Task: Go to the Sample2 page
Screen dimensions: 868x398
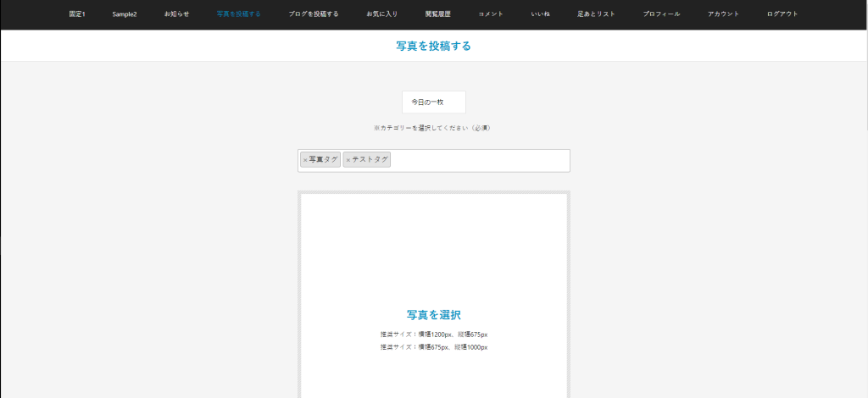Action: click(x=125, y=14)
